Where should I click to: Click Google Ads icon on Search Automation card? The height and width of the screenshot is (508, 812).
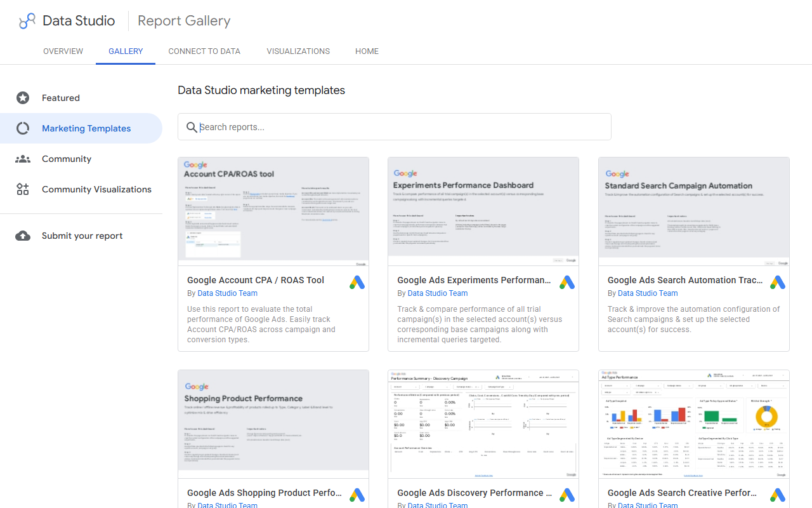pyautogui.click(x=778, y=283)
